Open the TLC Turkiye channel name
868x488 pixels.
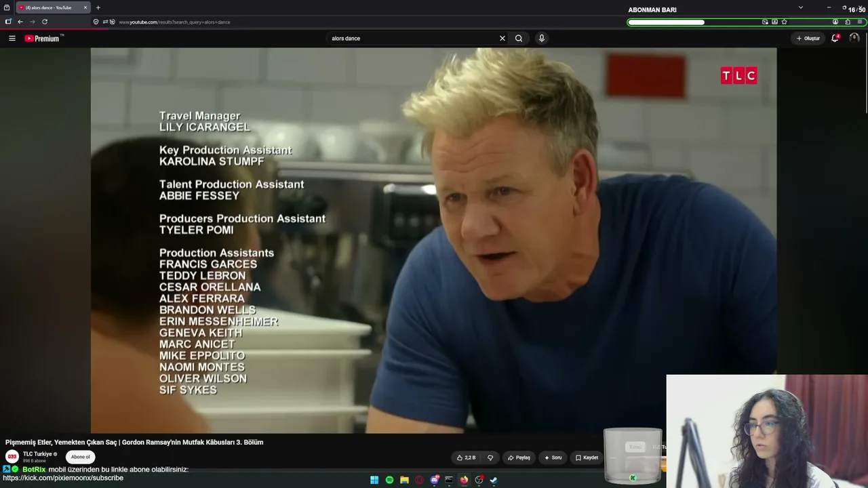click(x=37, y=454)
